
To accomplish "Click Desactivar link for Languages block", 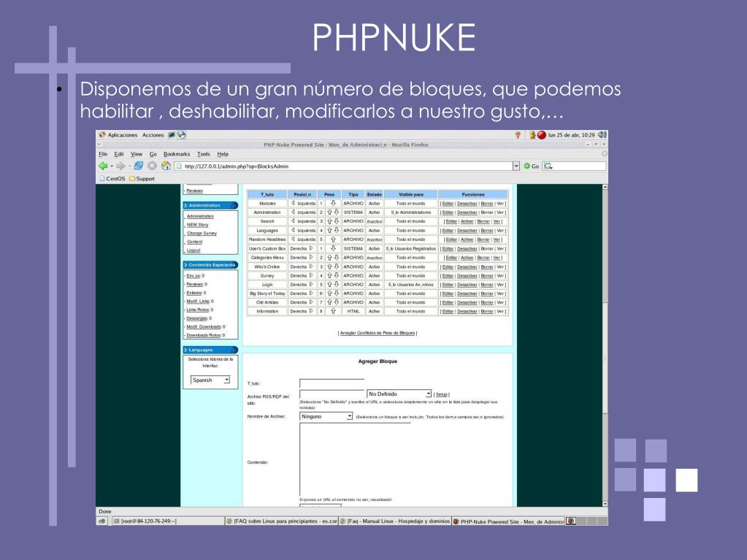I will [x=467, y=231].
